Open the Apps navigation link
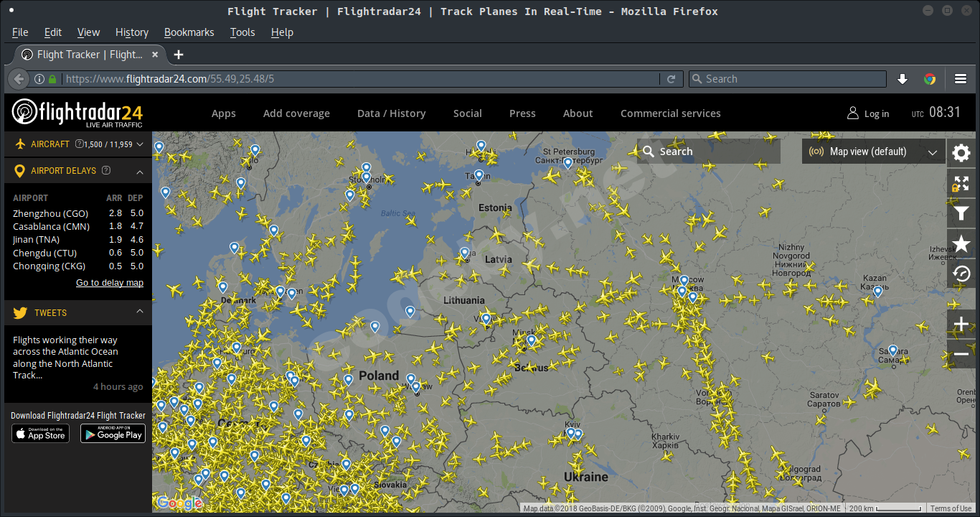Screen dimensions: 980x517 click(224, 113)
